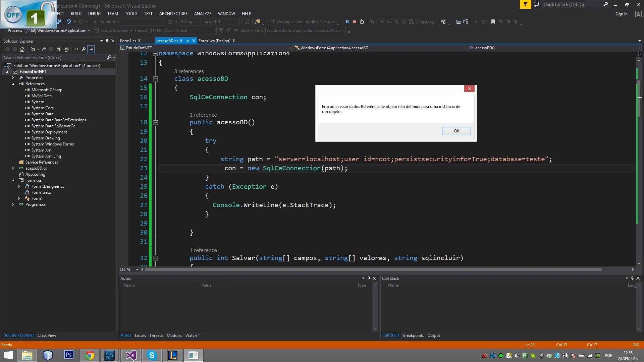Open the Process dropdown in debug toolbar
This screenshot has height=362, width=644.
point(89,31)
